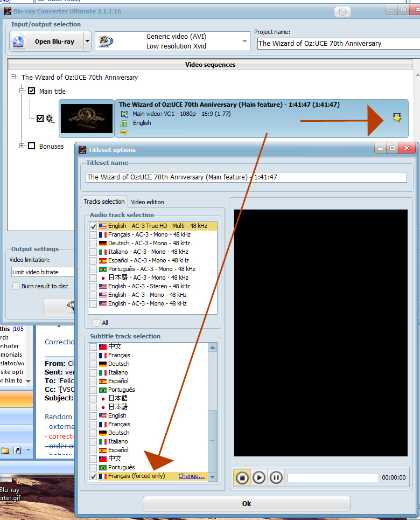Click the Spanish flag in the audio track list
Image resolution: width=420 pixels, height=520 pixels.
[x=103, y=261]
